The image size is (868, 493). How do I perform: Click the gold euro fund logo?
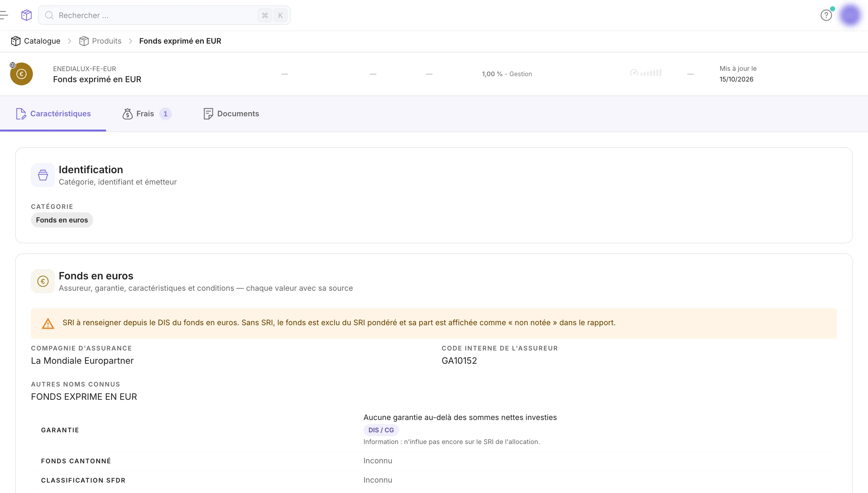click(x=21, y=74)
